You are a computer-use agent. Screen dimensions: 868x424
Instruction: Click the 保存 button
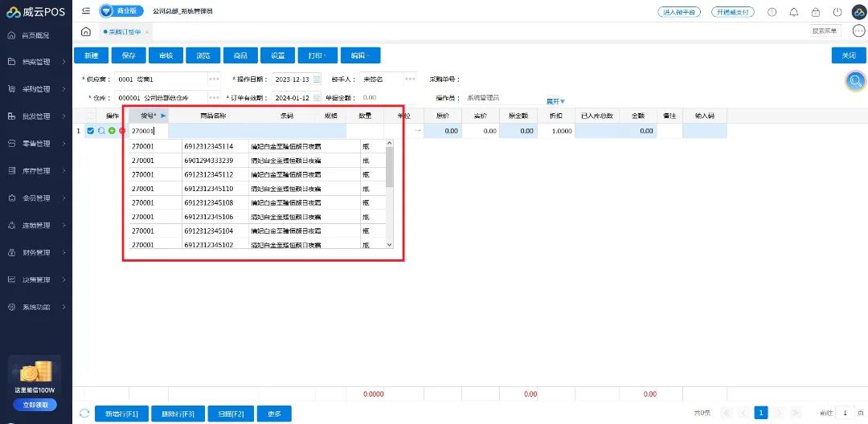pyautogui.click(x=129, y=55)
